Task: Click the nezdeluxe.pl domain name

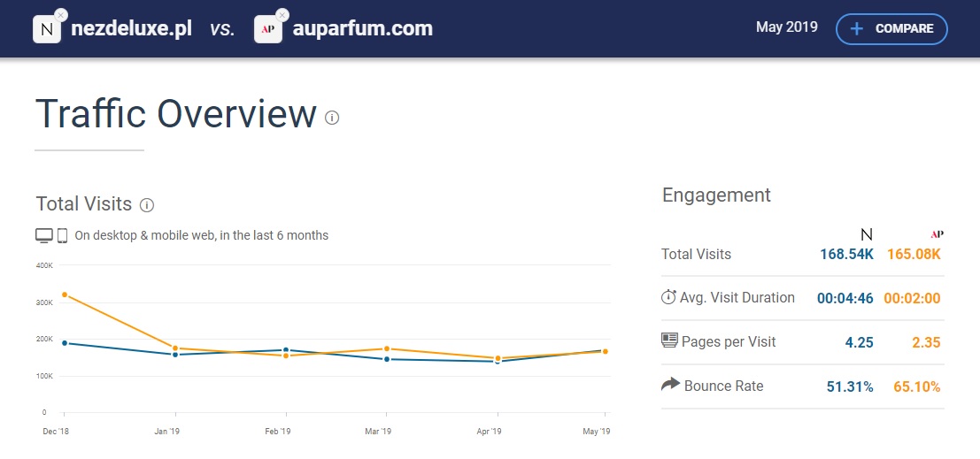Action: coord(131,28)
